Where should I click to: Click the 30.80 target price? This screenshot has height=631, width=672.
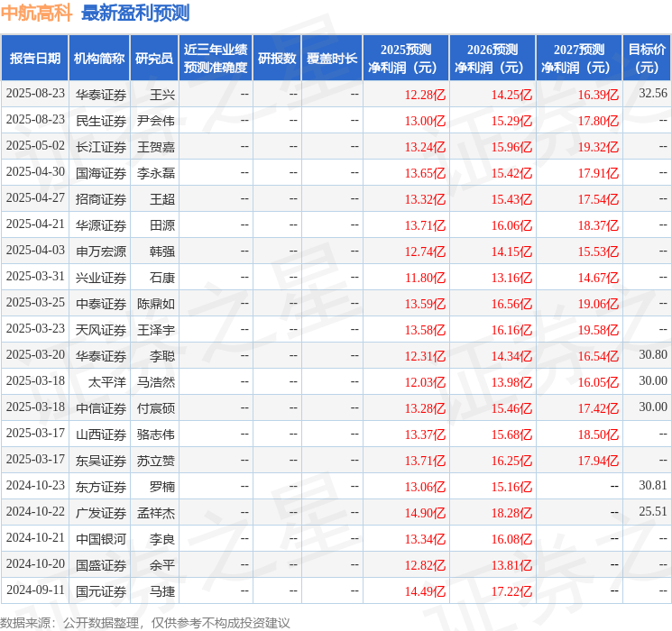coord(653,354)
